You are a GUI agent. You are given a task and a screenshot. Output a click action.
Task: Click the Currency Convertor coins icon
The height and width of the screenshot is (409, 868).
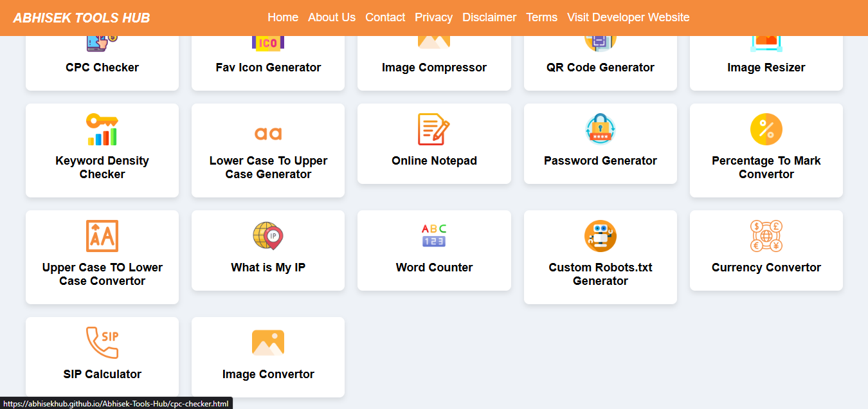(766, 236)
